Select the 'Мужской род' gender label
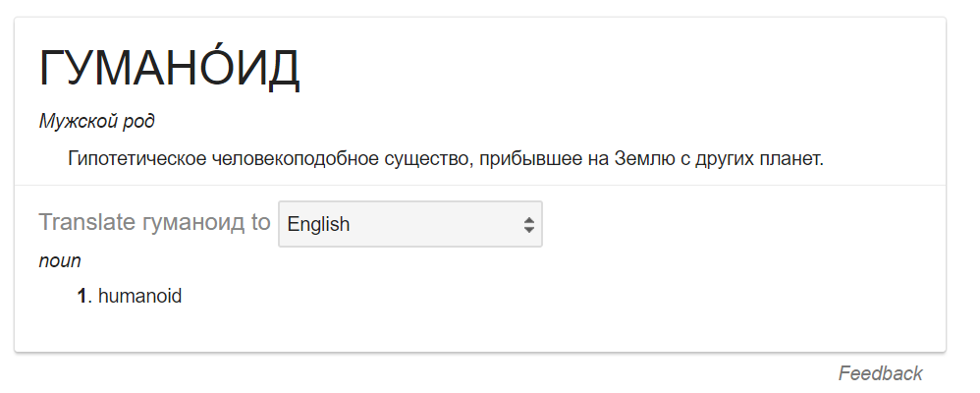Viewport: 980px width, 393px height. pyautogui.click(x=97, y=121)
